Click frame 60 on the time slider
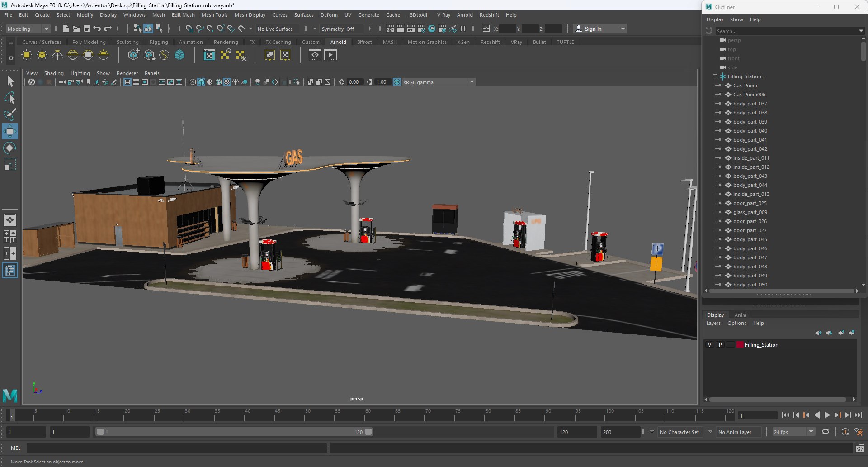 click(368, 415)
